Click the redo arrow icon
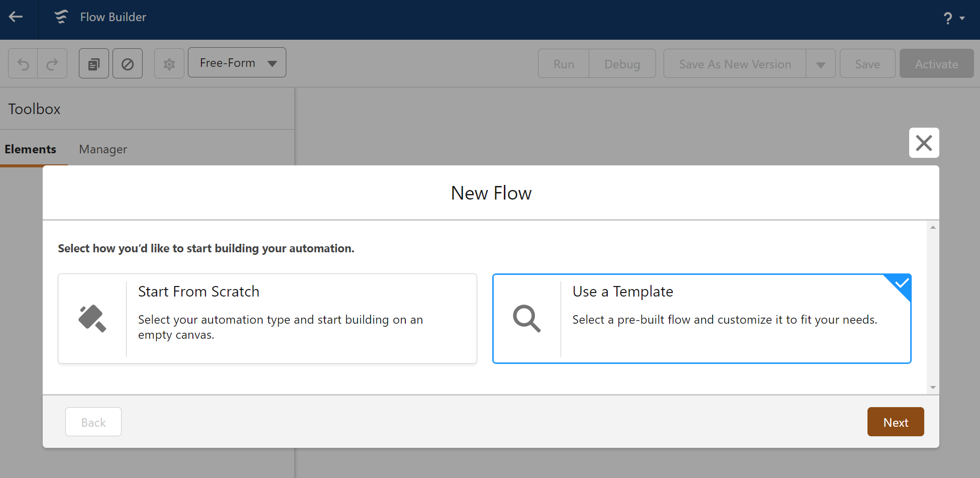This screenshot has width=980, height=478. 52,64
